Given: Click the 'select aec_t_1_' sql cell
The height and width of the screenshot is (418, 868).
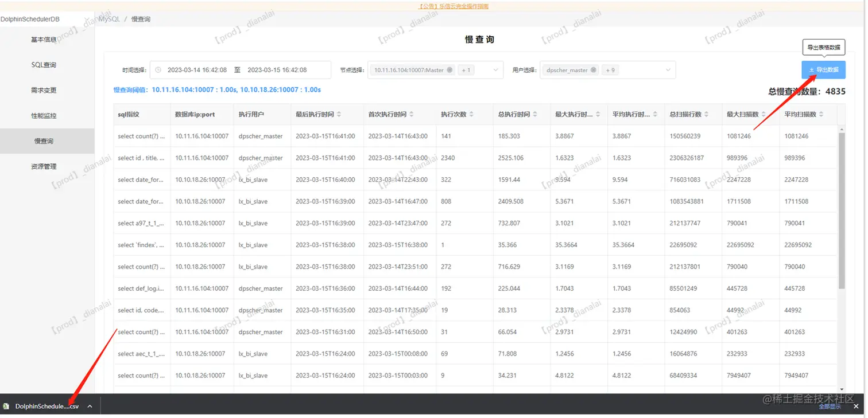Looking at the screenshot, I should click(141, 354).
